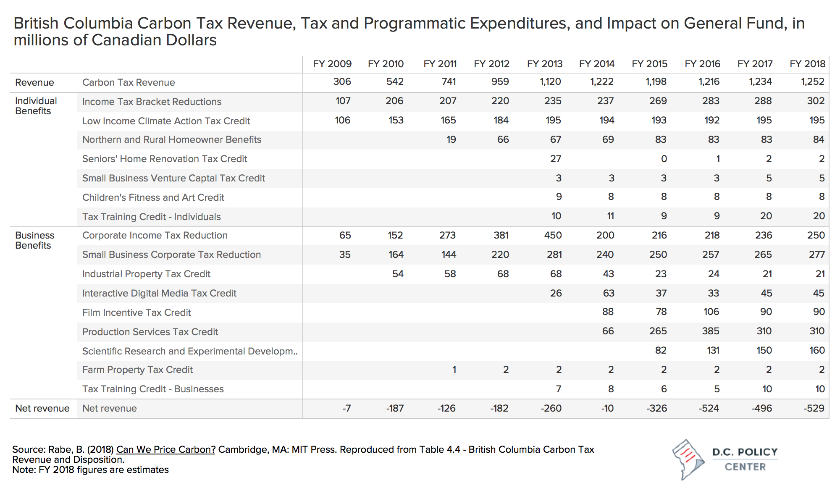This screenshot has height=504, width=840.
Task: Click the Net revenue group heading
Action: [x=42, y=408]
